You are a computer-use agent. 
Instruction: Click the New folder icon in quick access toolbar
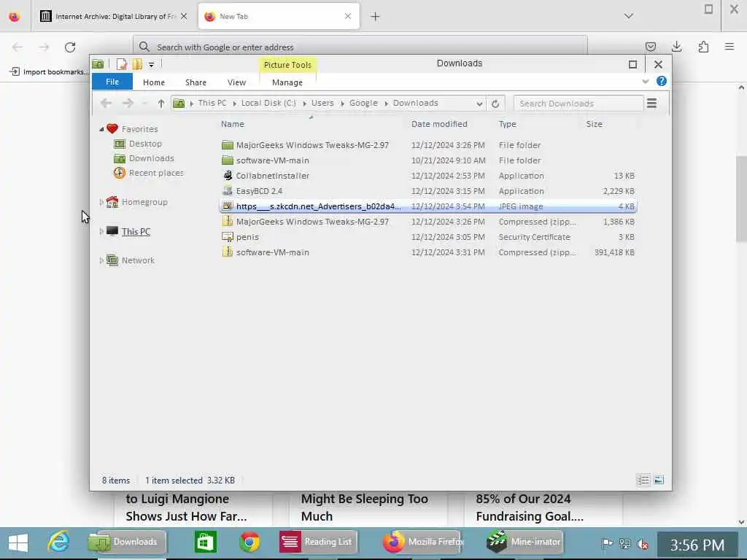pos(138,64)
